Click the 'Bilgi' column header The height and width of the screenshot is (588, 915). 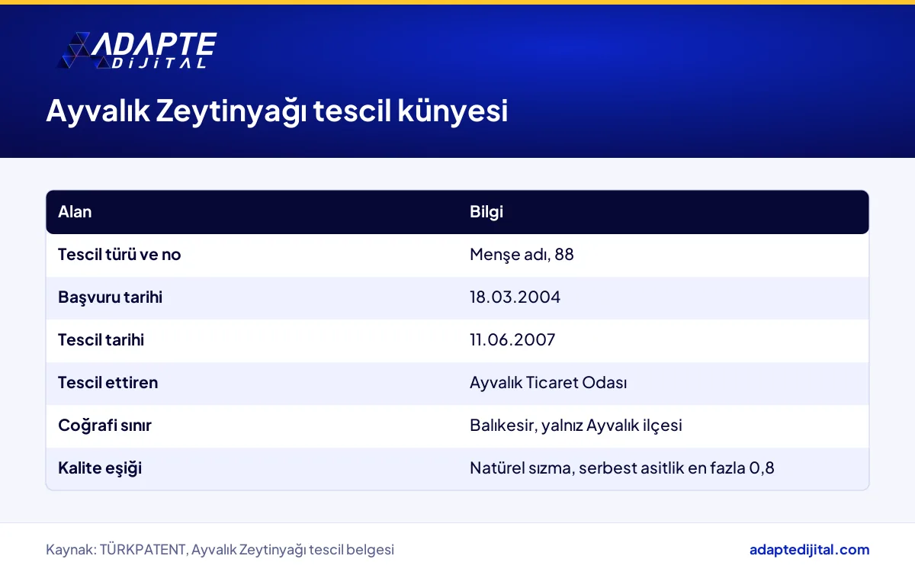[x=486, y=212]
